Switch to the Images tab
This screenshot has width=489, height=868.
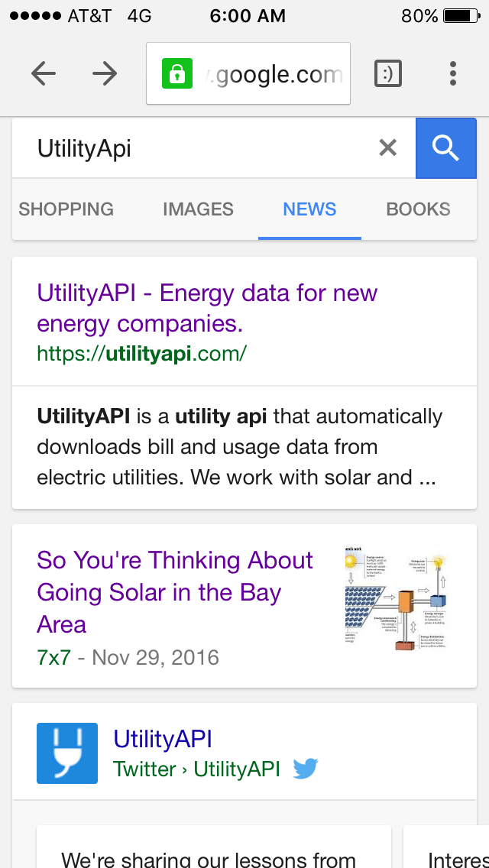tap(198, 209)
